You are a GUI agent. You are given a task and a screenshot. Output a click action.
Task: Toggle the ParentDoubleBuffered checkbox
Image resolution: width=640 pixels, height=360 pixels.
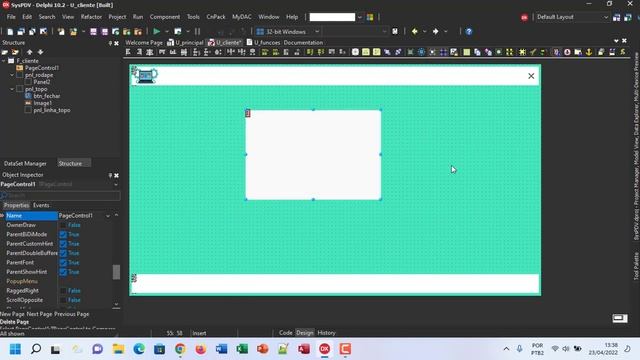(x=63, y=253)
